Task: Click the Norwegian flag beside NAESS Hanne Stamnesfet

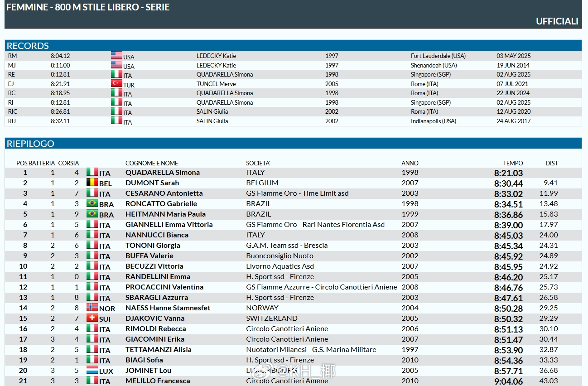Action: pyautogui.click(x=92, y=308)
